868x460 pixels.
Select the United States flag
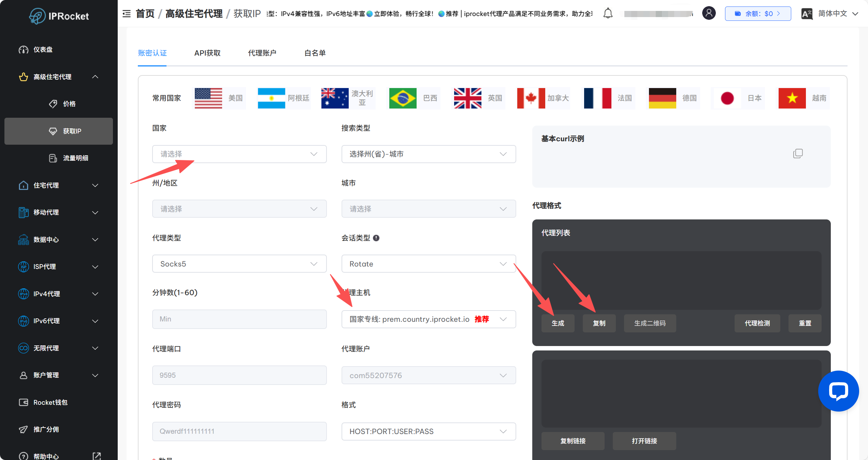(208, 98)
